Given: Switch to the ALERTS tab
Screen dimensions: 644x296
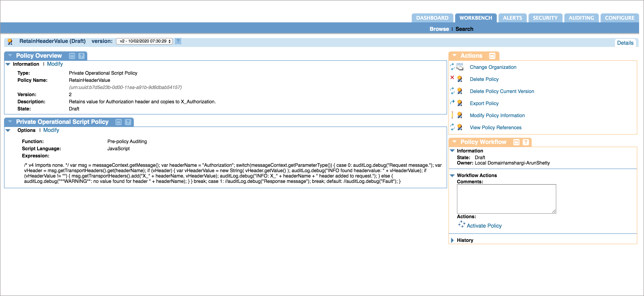Looking at the screenshot, I should tap(511, 18).
